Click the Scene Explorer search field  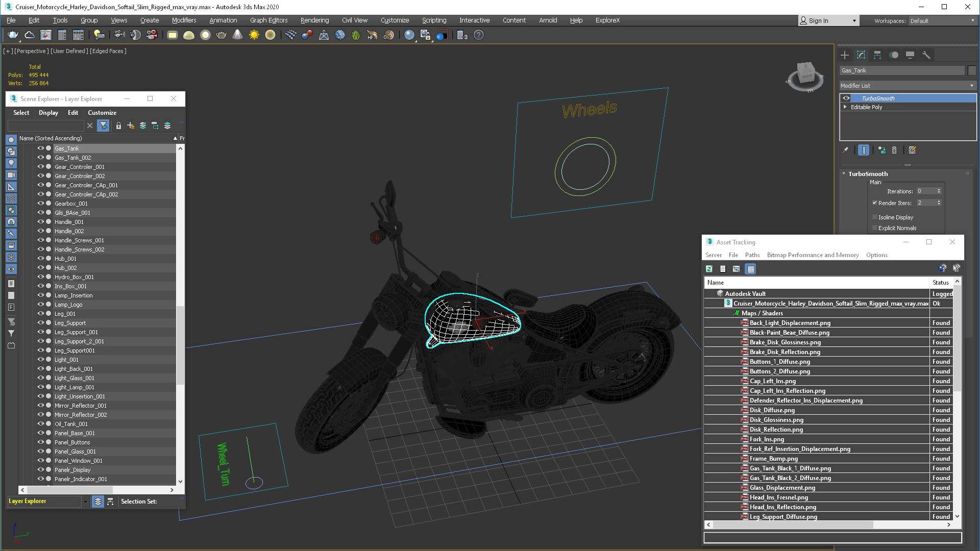tap(45, 126)
